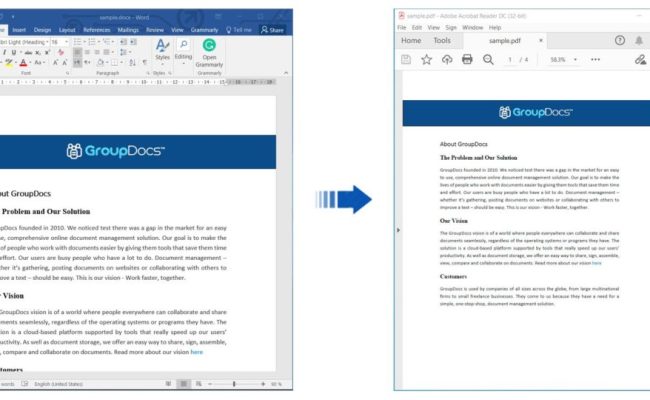
Task: Justify the paragraph text in Word
Action: coord(107,52)
